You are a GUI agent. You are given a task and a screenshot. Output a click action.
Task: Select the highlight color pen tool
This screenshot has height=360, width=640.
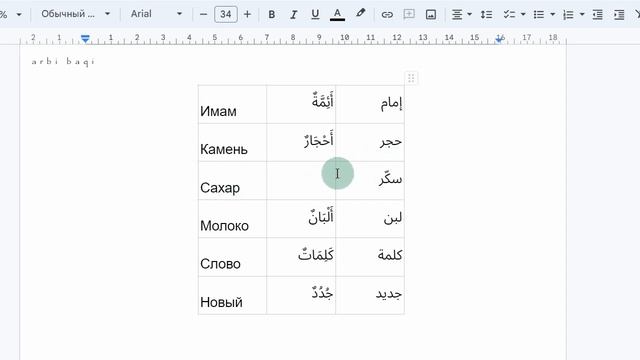pos(360,14)
